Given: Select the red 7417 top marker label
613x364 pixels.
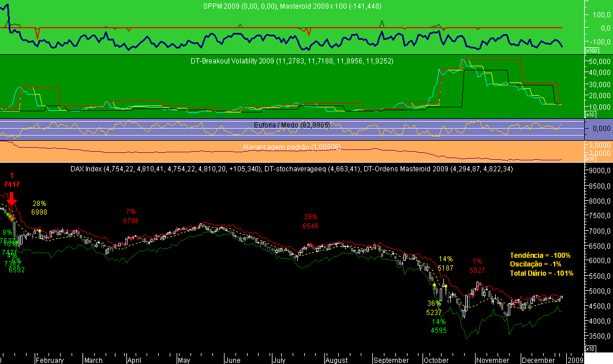Looking at the screenshot, I should click(x=12, y=185).
